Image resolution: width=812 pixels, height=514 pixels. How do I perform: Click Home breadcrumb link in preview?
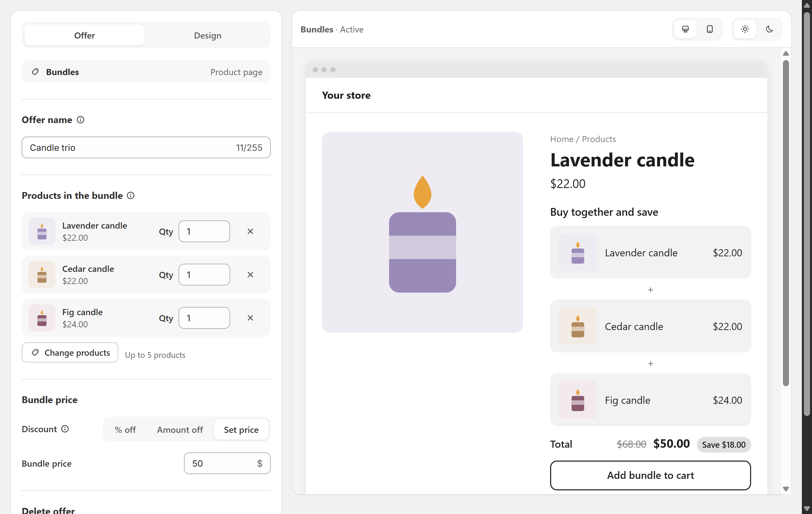562,139
